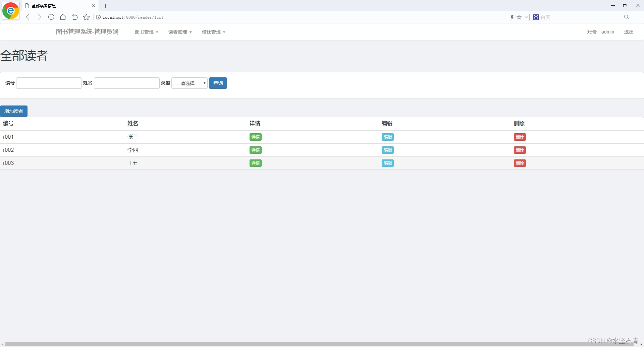Click the 全部读者 page heading
The height and width of the screenshot is (347, 644).
click(x=24, y=56)
